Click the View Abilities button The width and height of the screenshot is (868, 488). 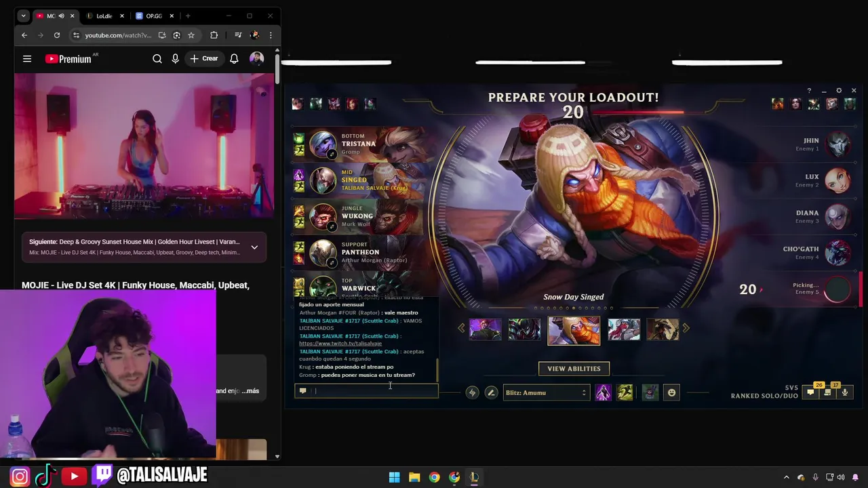click(x=574, y=369)
